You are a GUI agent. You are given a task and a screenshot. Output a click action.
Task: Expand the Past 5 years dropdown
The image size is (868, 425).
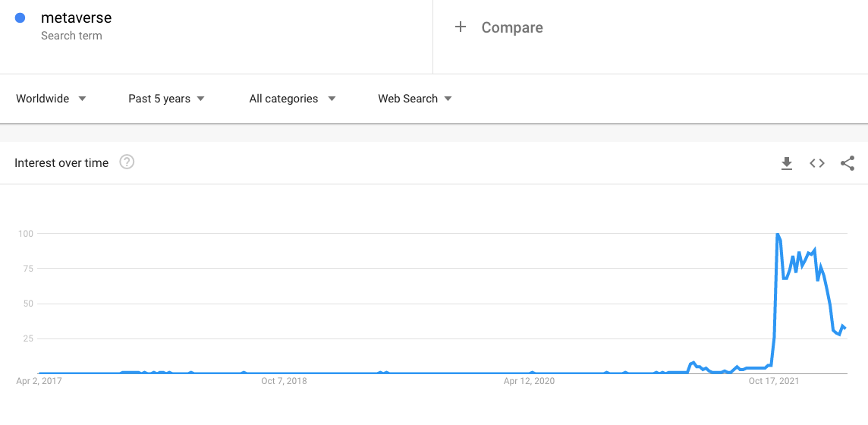coord(166,99)
